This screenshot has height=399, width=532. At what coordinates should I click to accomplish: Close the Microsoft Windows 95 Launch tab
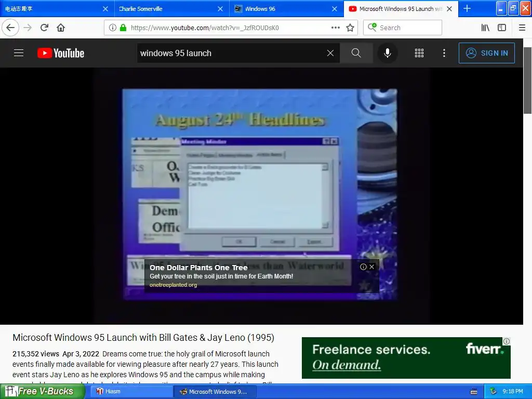(x=449, y=8)
